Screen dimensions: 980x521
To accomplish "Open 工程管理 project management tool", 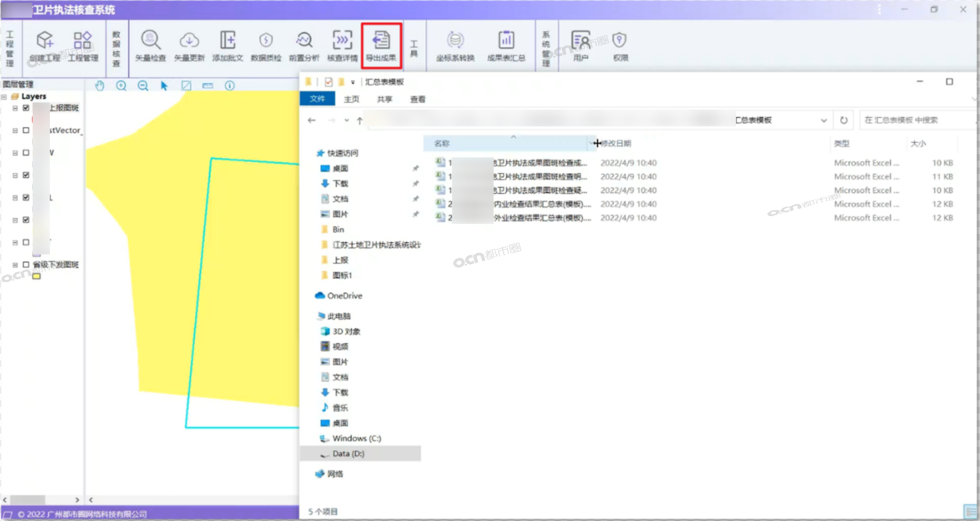I will (x=83, y=46).
